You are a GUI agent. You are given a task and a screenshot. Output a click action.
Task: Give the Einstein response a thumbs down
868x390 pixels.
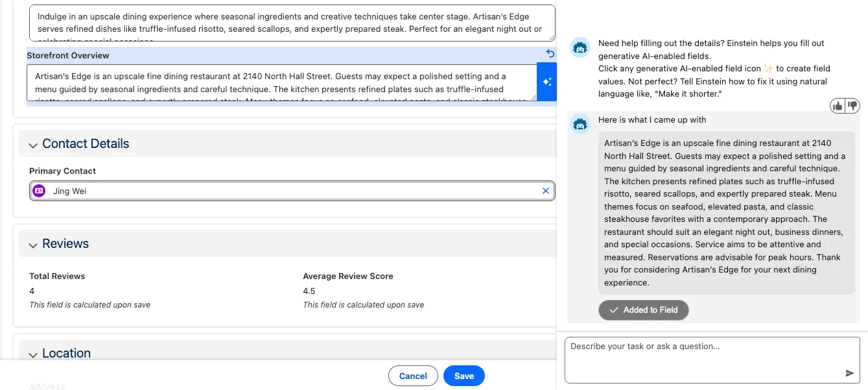pyautogui.click(x=852, y=106)
